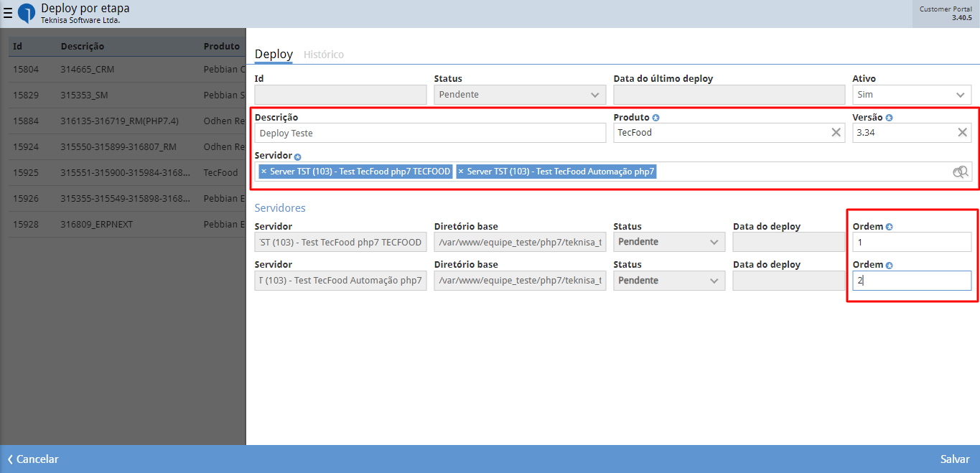The width and height of the screenshot is (980, 473).
Task: Open Status dropdown for the TECFOOD server row
Action: [669, 242]
